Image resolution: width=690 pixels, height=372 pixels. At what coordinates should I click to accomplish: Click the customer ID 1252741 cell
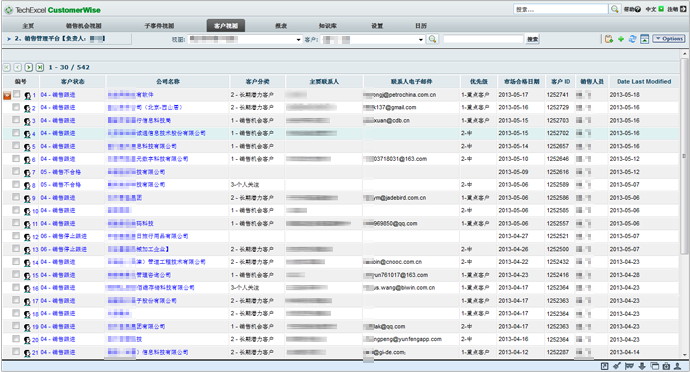pos(558,95)
